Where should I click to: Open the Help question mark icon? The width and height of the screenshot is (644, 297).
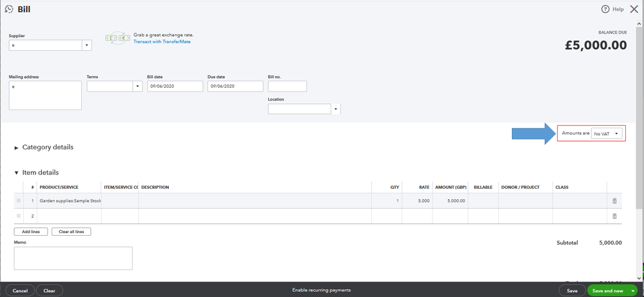605,9
